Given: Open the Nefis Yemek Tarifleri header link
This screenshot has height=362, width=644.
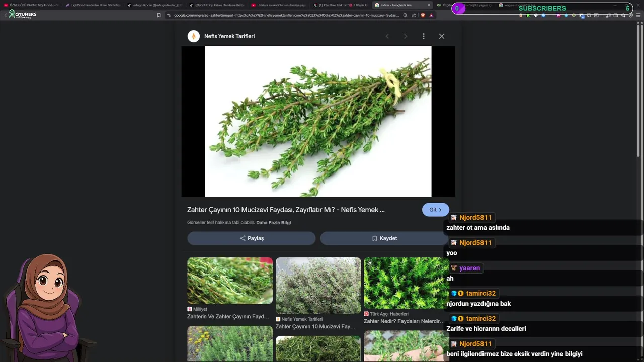Looking at the screenshot, I should click(x=229, y=36).
